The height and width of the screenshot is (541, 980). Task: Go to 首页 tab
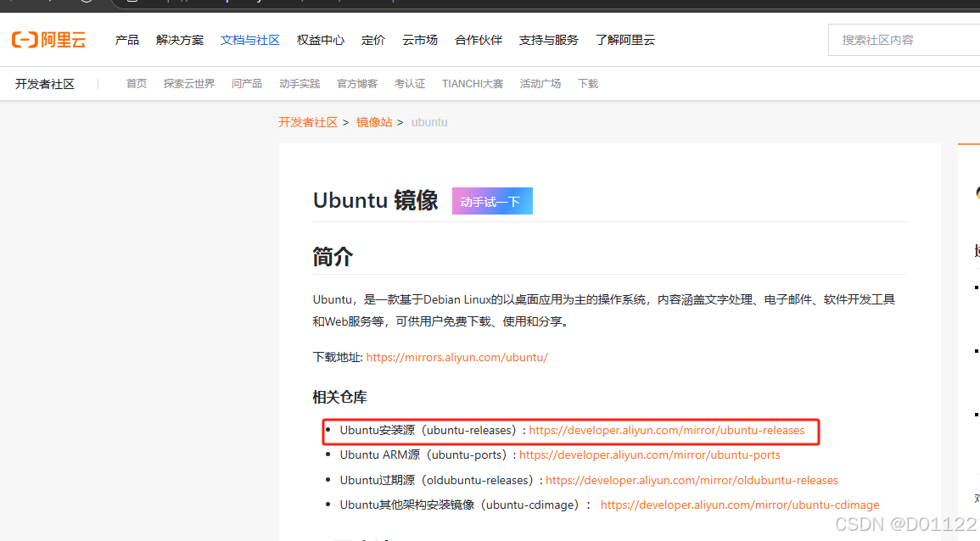[x=137, y=84]
